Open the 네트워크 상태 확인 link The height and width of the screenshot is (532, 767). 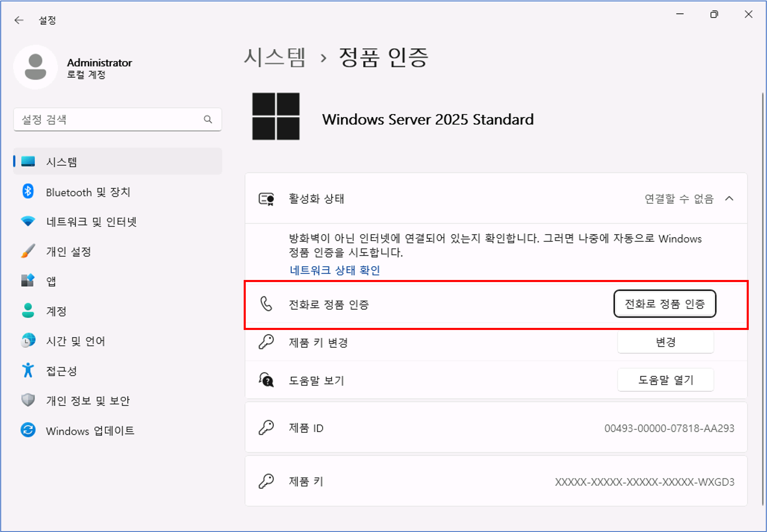[335, 270]
